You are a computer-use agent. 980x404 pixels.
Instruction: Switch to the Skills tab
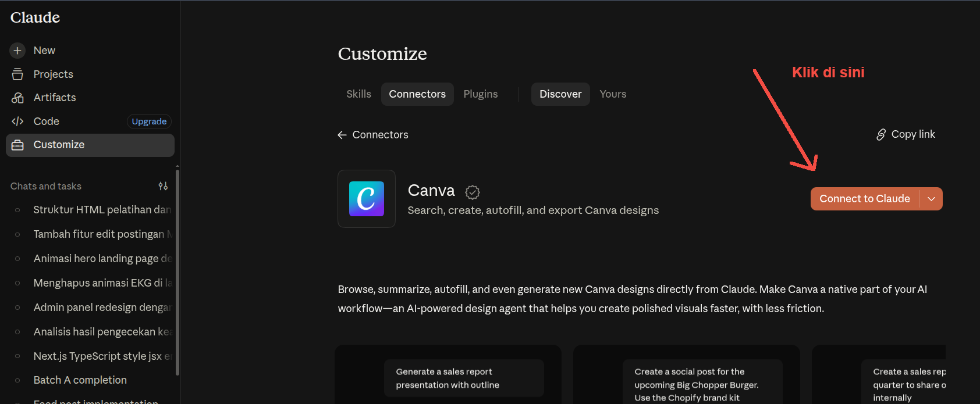(358, 94)
